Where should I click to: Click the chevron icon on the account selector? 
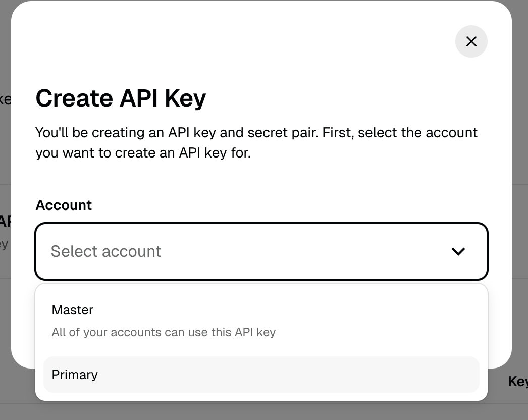click(458, 251)
